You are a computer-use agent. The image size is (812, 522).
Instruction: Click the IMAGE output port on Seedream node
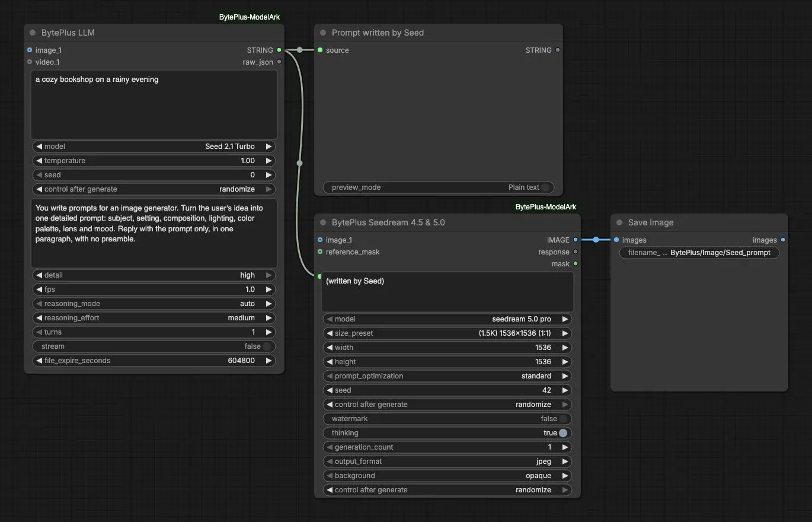[576, 240]
